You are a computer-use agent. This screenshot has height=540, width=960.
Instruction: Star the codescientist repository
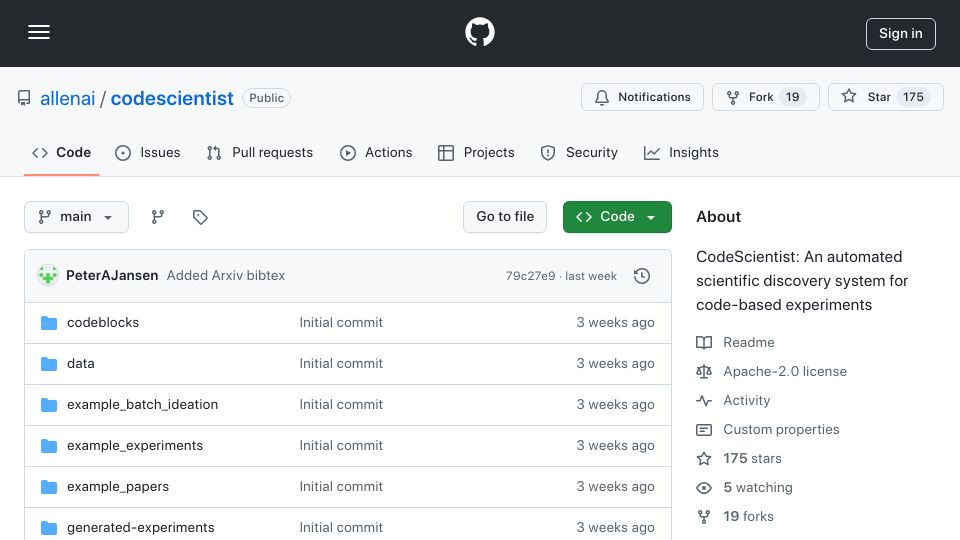pos(885,97)
